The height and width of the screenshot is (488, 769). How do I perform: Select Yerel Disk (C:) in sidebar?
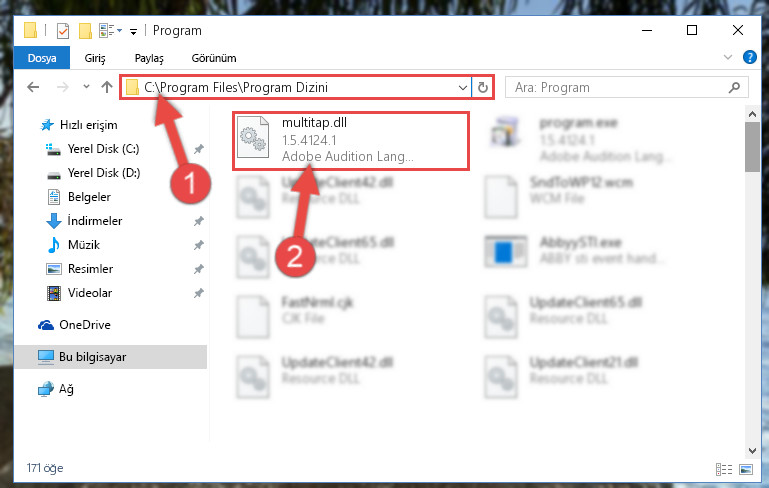point(103,149)
